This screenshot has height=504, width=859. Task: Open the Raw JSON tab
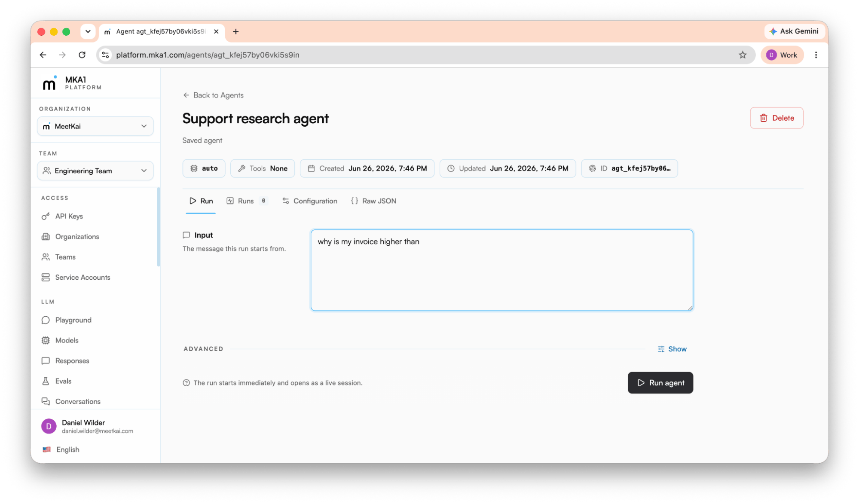(x=373, y=201)
